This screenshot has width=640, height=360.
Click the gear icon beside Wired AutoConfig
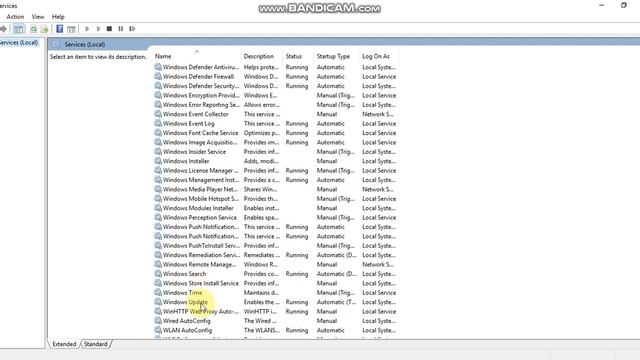158,320
